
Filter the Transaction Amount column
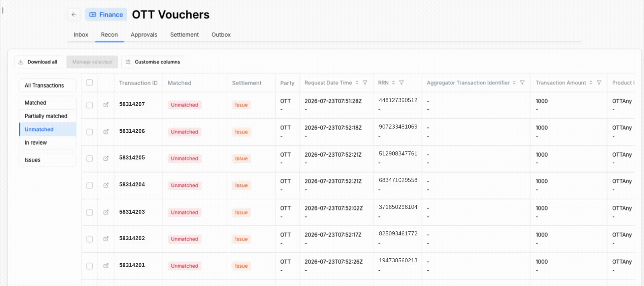[599, 83]
